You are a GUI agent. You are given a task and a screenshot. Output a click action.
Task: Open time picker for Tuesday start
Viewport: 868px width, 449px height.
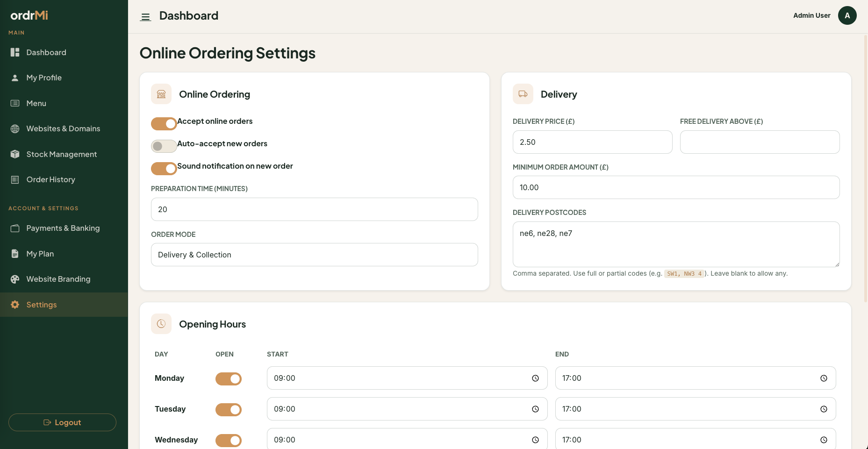535,409
